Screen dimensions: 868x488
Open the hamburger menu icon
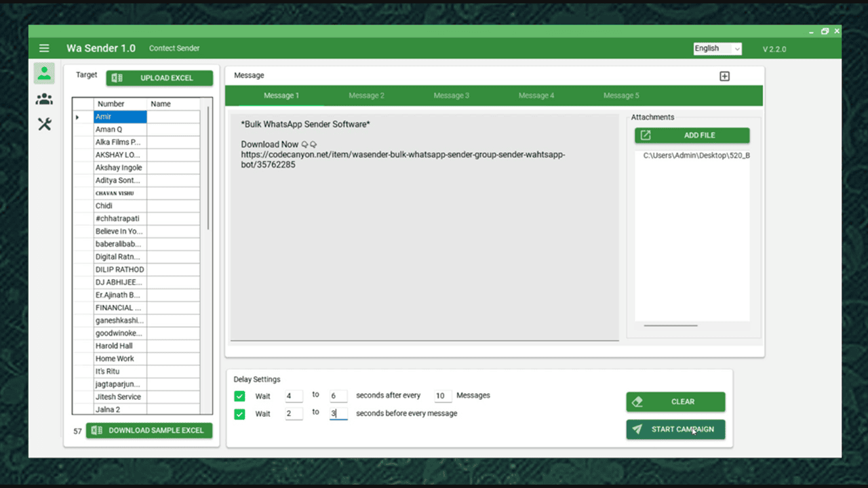pyautogui.click(x=44, y=48)
